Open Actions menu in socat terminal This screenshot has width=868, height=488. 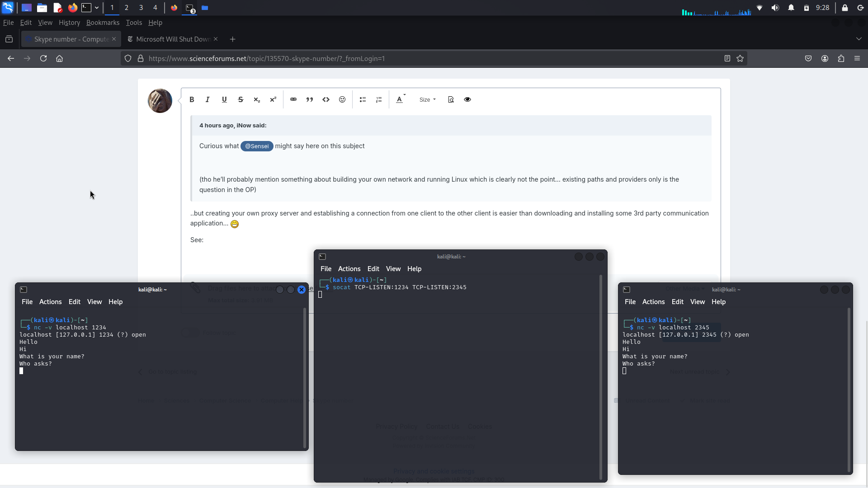pyautogui.click(x=349, y=269)
